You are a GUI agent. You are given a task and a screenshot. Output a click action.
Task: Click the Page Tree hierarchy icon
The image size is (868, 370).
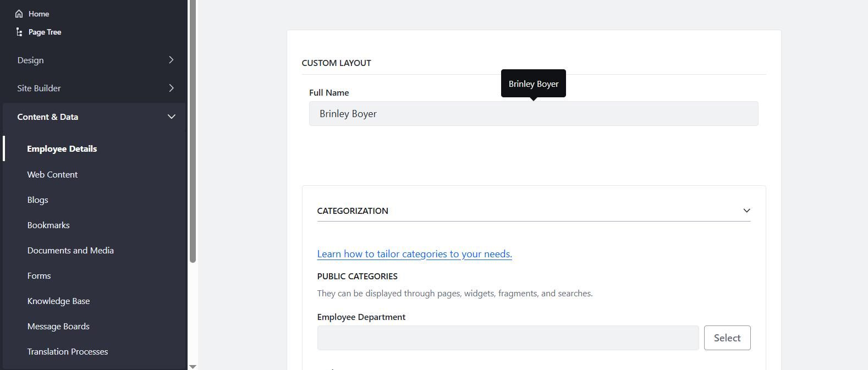(x=19, y=32)
